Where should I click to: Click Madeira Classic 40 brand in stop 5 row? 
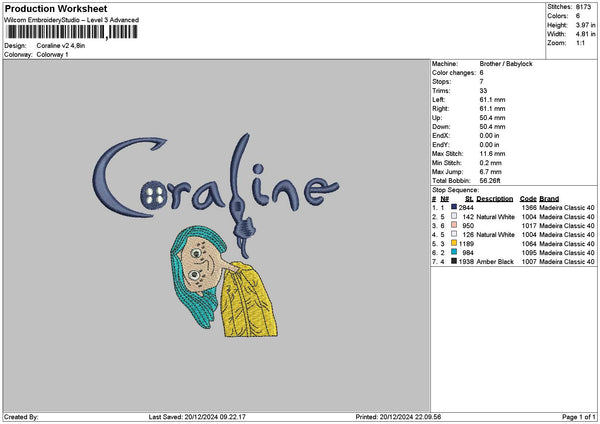pyautogui.click(x=567, y=244)
